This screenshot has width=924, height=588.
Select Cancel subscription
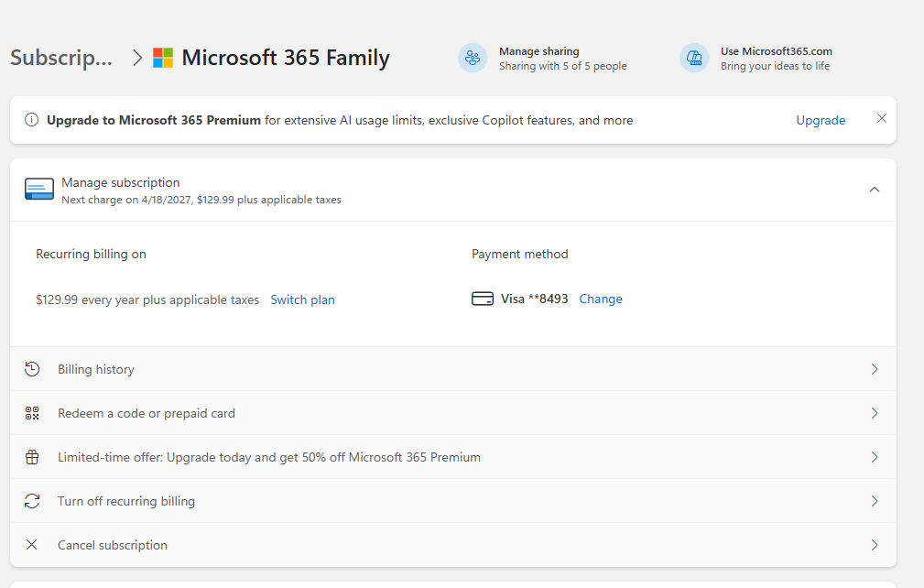pos(453,545)
